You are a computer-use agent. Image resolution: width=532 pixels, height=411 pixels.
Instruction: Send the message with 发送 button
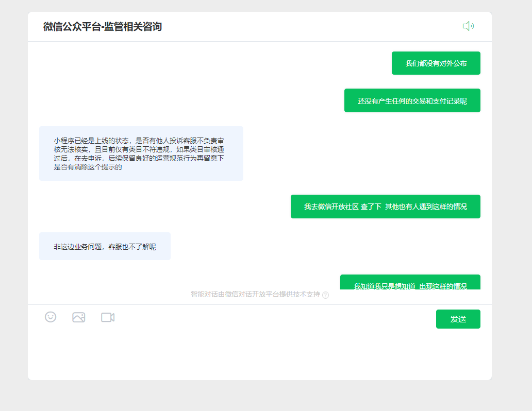click(x=458, y=319)
